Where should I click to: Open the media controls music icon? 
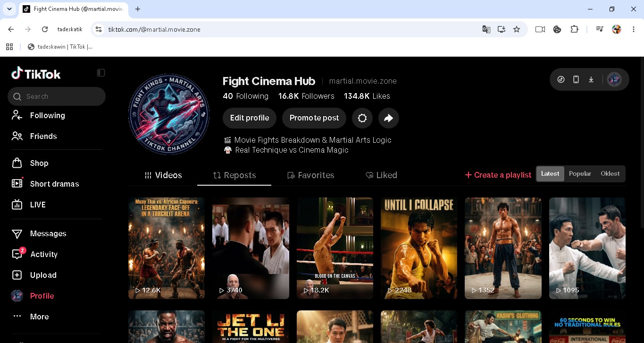point(600,29)
